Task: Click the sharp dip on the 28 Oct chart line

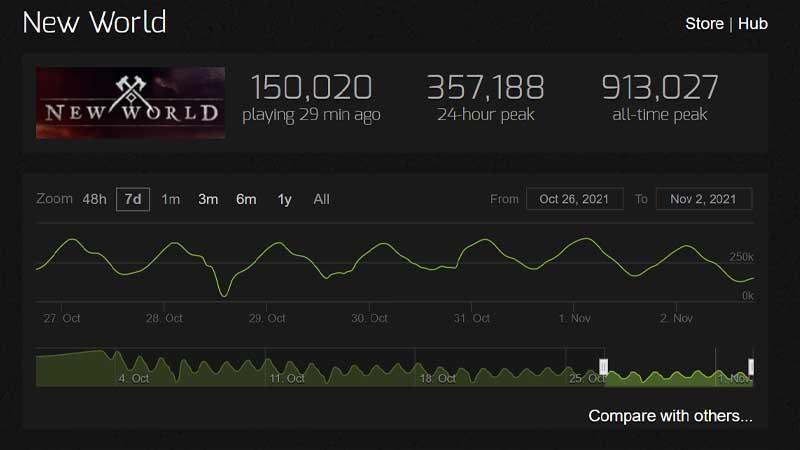Action: tap(223, 294)
